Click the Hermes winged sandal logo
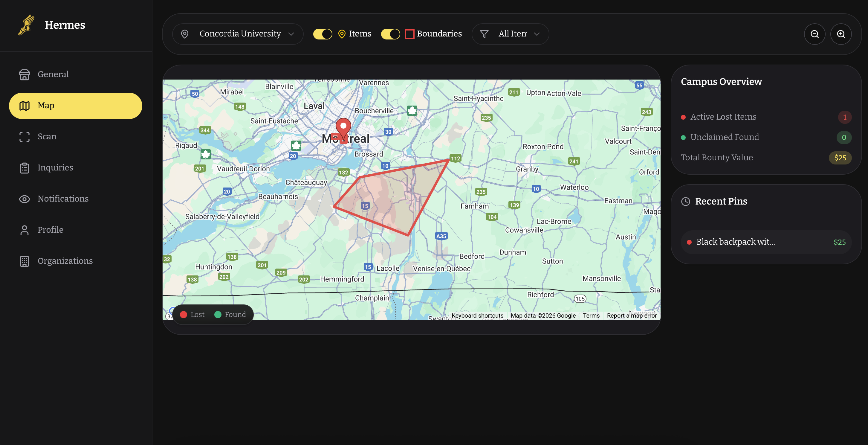The image size is (868, 445). 26,25
